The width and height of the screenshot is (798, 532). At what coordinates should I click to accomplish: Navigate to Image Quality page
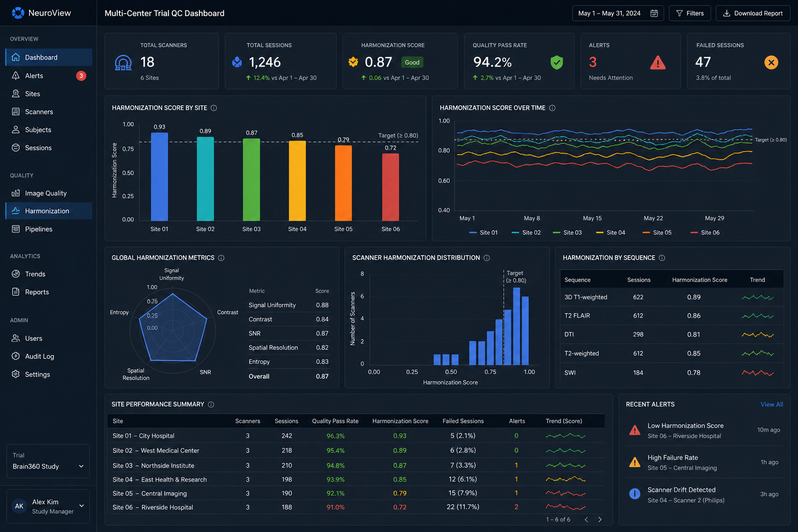[x=49, y=193]
